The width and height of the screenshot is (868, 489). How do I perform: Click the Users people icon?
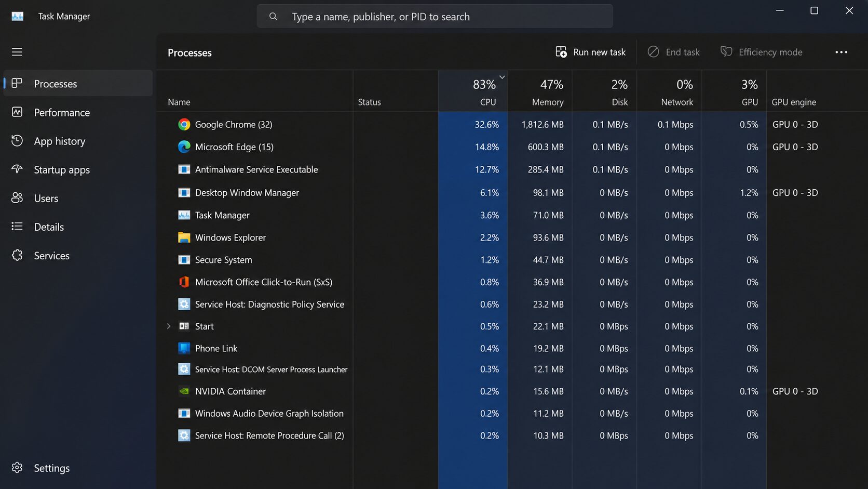point(17,197)
